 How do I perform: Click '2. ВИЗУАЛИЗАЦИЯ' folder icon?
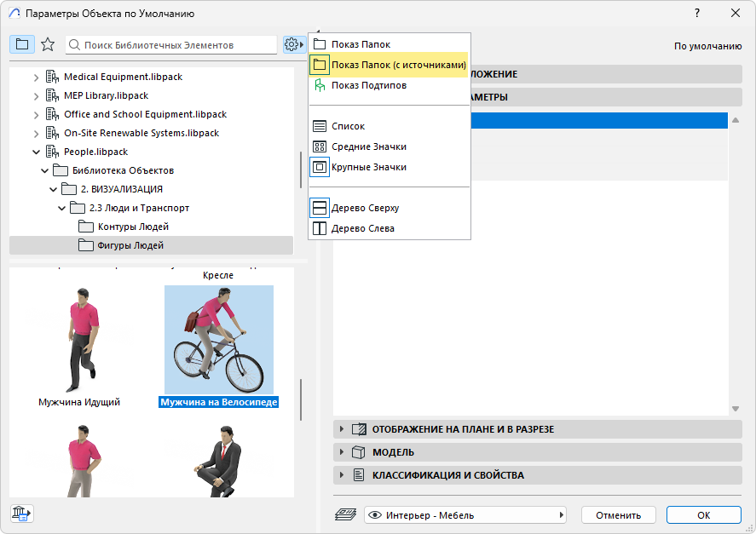(x=69, y=189)
